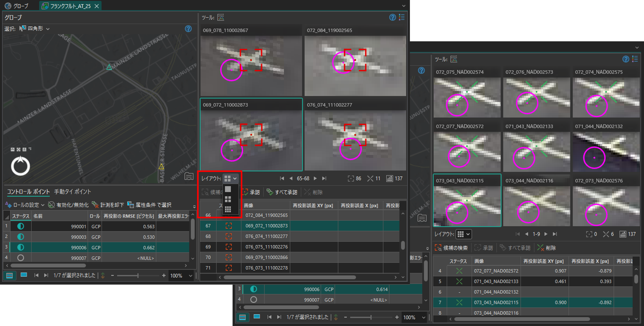Go to previous image page before 65-68
644x326 pixels.
291,178
